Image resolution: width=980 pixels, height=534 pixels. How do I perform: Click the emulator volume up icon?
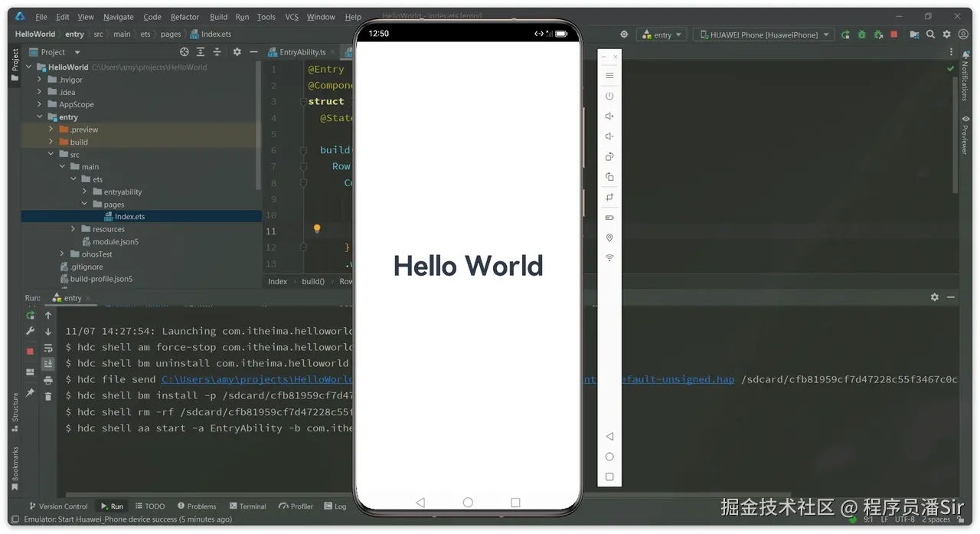[x=609, y=116]
